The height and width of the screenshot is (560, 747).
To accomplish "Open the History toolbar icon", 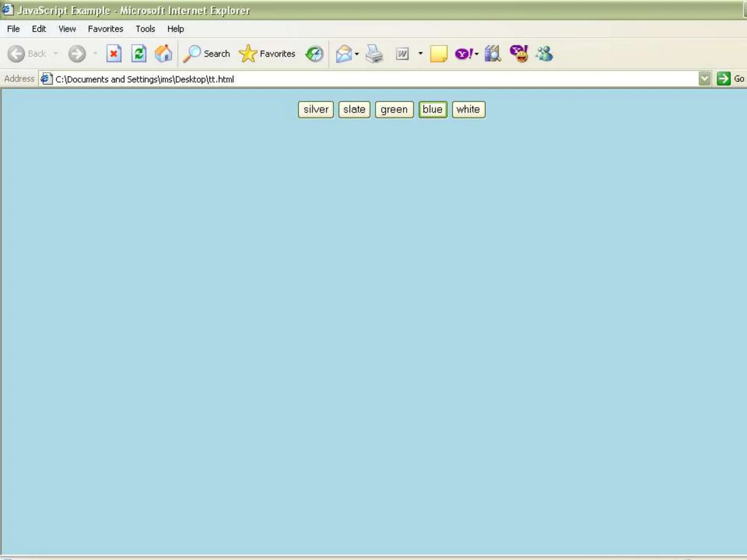I will (x=314, y=54).
